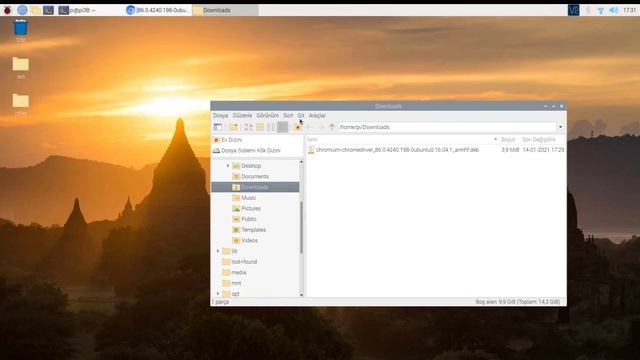Select Downloads folder in tree
This screenshot has width=640, height=360.
[254, 187]
